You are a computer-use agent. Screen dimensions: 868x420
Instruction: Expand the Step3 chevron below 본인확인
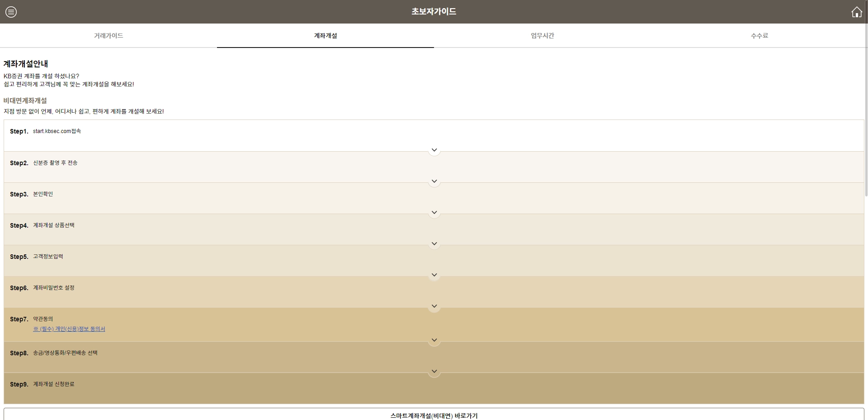click(x=434, y=212)
